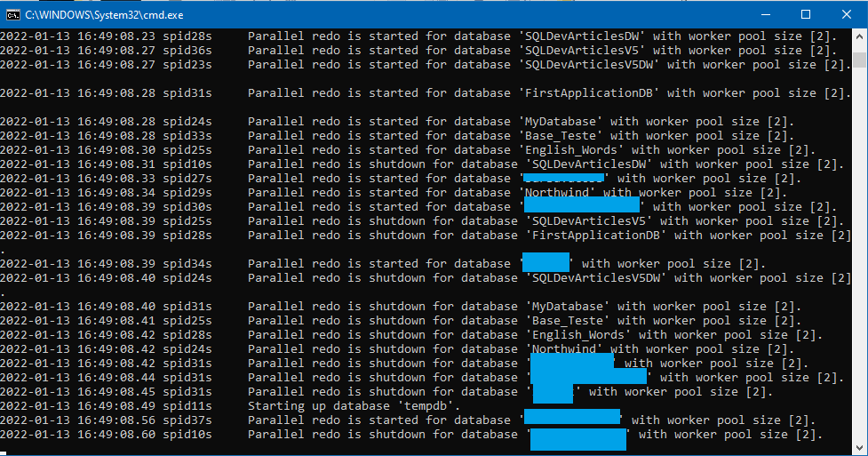Click the 'tempdb' database name
The width and height of the screenshot is (868, 456).
coord(426,406)
